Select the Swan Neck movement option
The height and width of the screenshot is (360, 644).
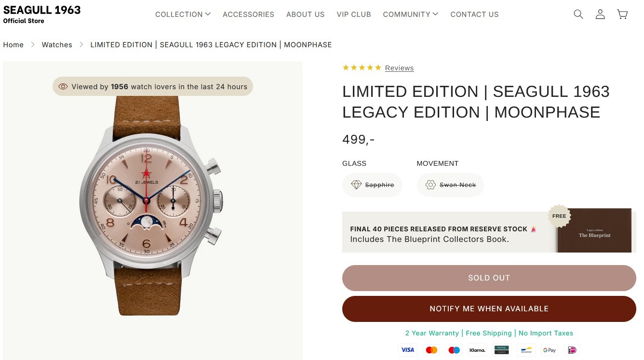click(x=450, y=185)
